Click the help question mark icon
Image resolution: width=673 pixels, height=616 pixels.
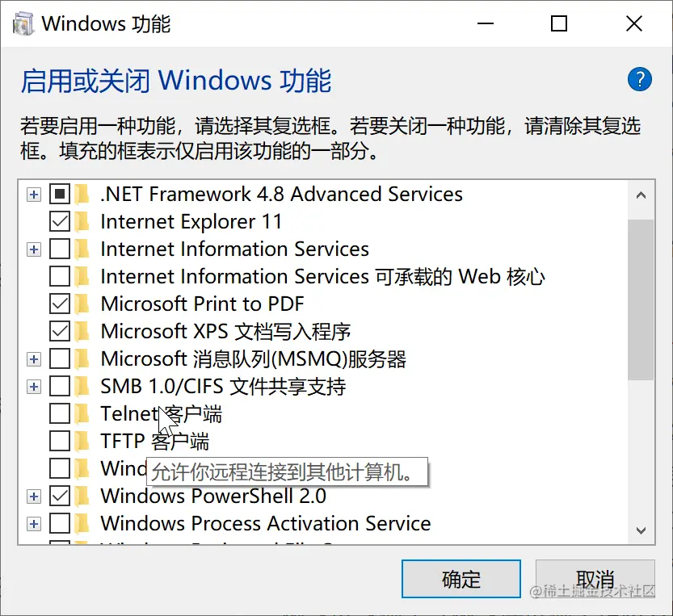pos(639,79)
